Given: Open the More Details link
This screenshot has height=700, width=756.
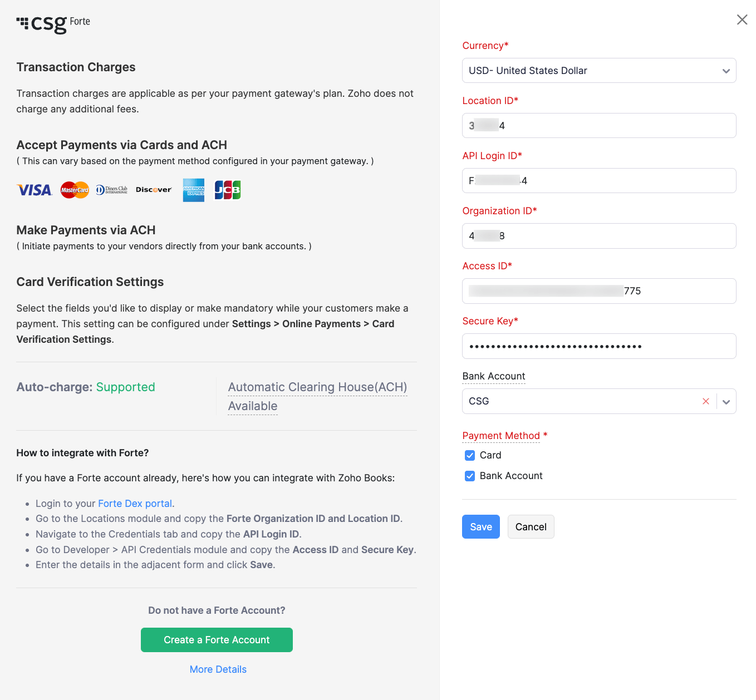Looking at the screenshot, I should tap(218, 669).
